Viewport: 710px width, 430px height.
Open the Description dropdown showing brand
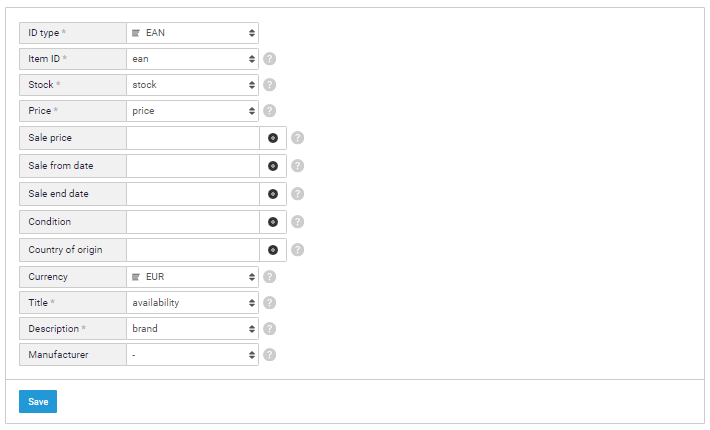click(x=192, y=328)
